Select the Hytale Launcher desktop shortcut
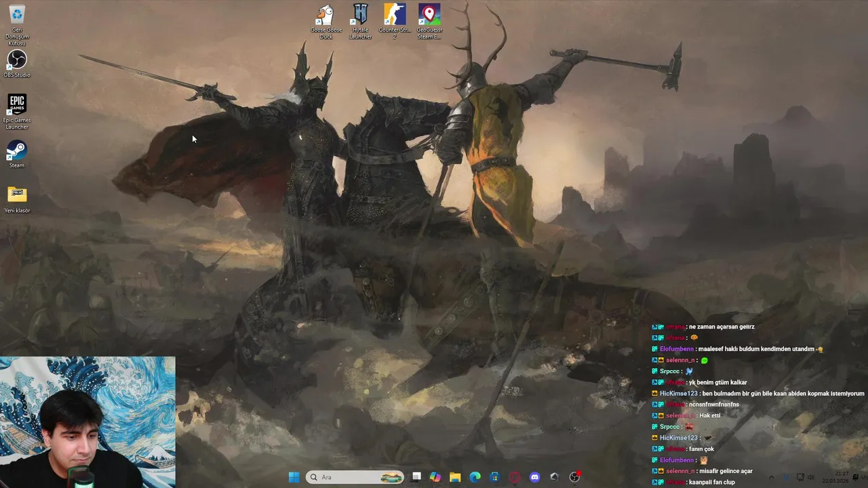868x488 pixels. (x=360, y=22)
